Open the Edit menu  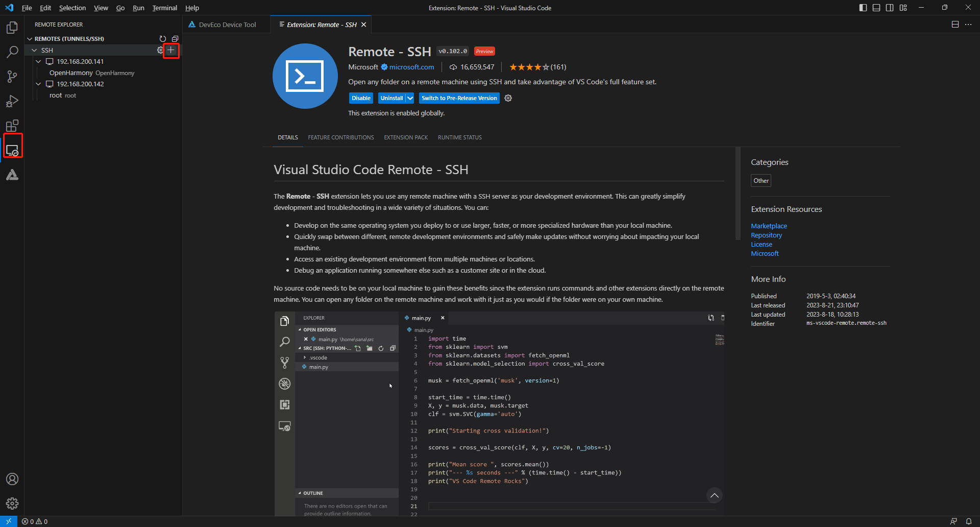click(x=45, y=8)
